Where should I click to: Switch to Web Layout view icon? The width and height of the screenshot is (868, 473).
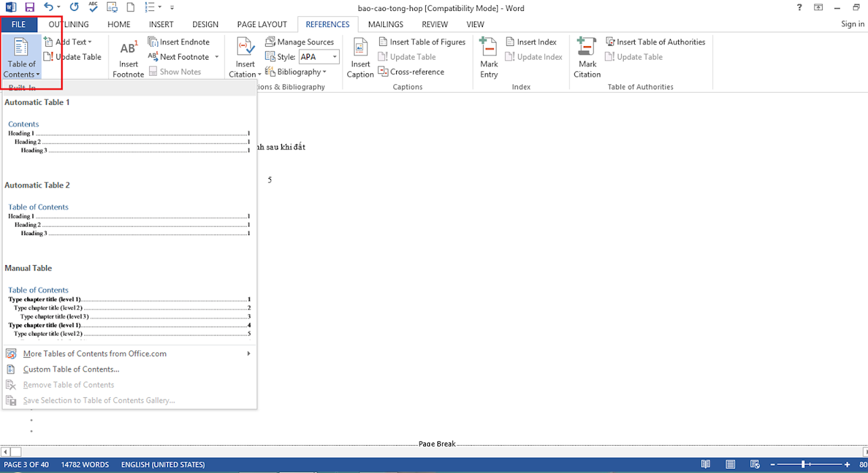755,465
